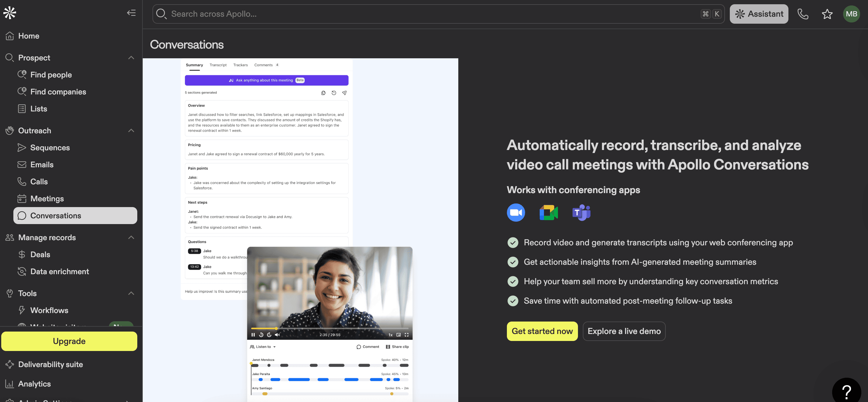This screenshot has height=402, width=868.
Task: Send the summary via the paper-plane icon
Action: coord(344,93)
